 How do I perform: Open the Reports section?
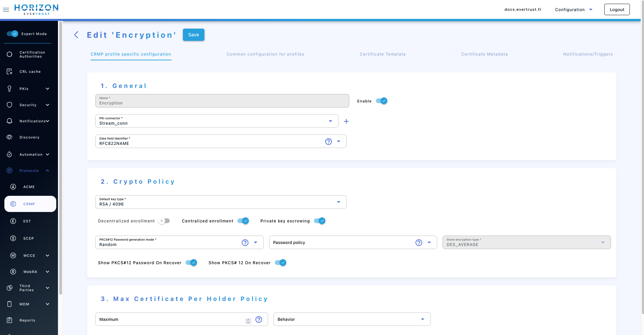click(27, 320)
